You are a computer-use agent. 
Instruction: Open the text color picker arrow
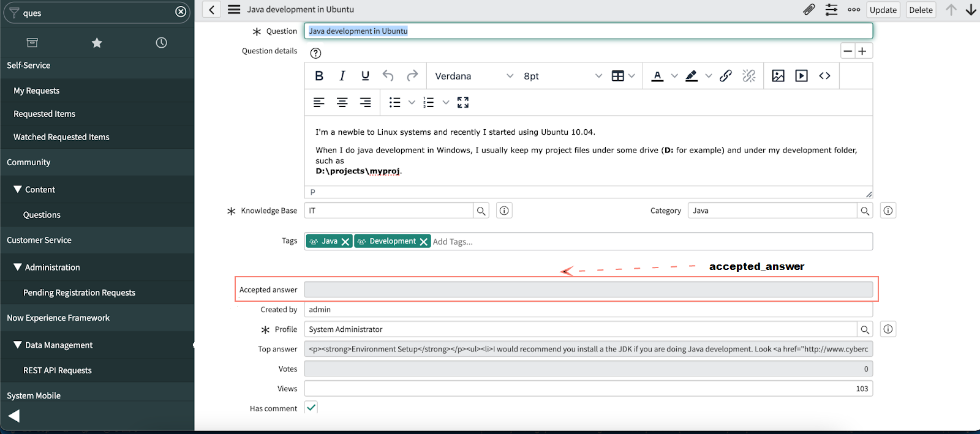click(674, 76)
